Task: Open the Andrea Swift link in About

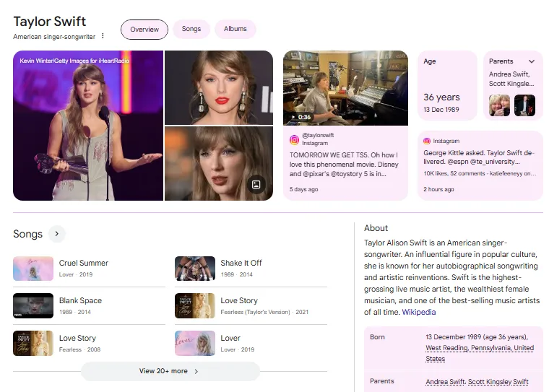Action: (445, 382)
